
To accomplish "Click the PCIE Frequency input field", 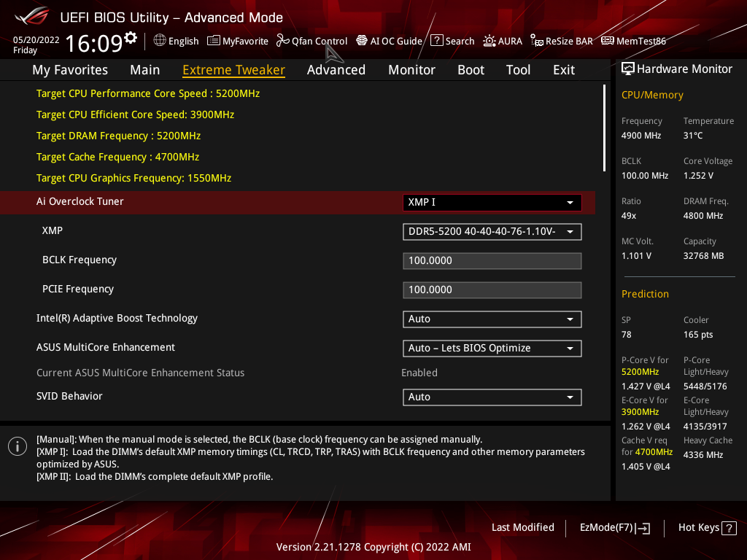I will [492, 290].
